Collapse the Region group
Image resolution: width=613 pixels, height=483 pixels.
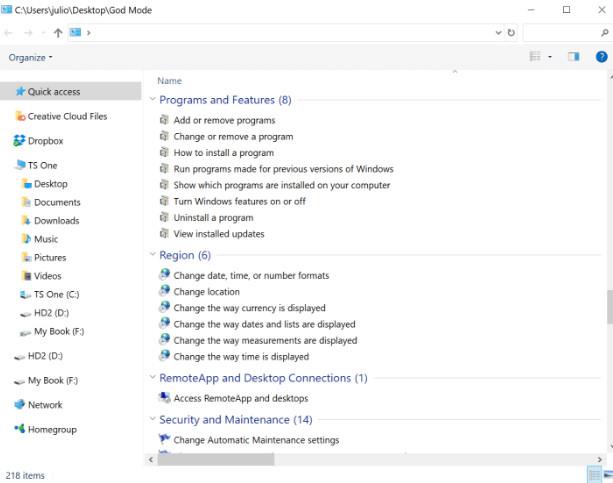point(152,256)
